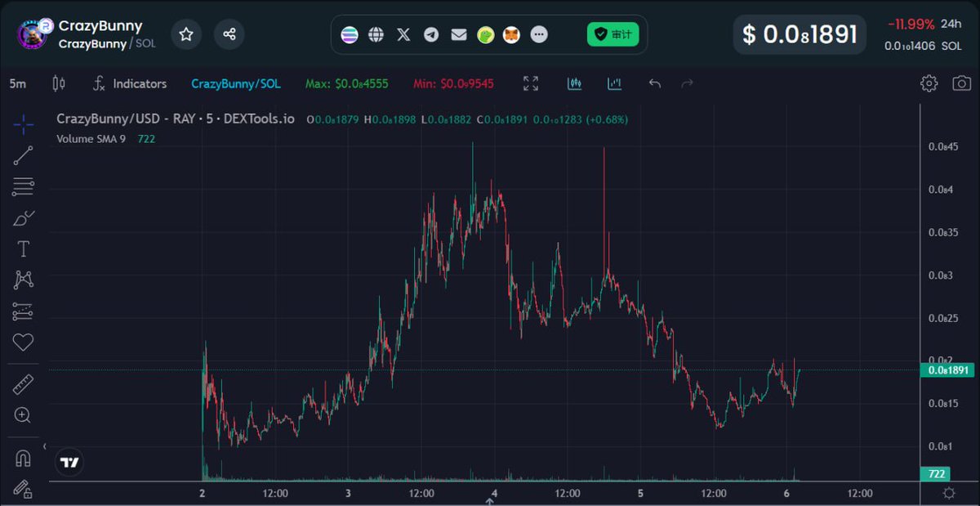This screenshot has width=980, height=506.
Task: Open the Fibonacci retracement tools
Action: pyautogui.click(x=24, y=187)
